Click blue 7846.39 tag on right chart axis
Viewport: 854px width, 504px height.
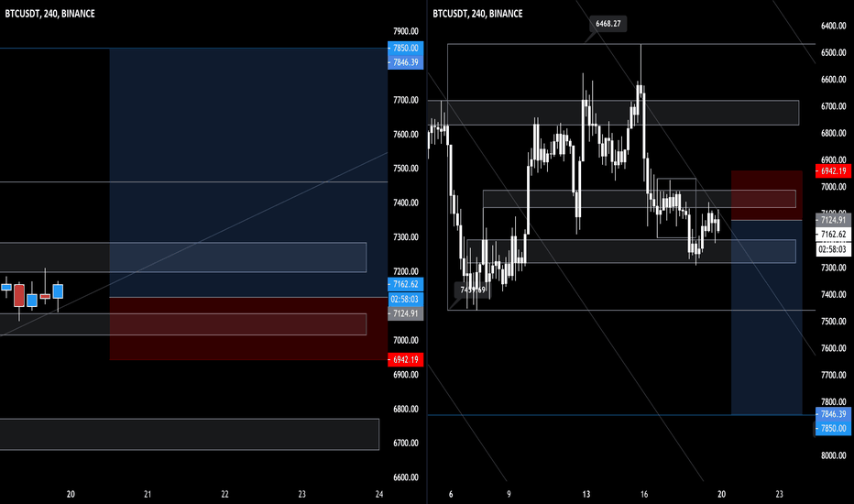click(833, 414)
